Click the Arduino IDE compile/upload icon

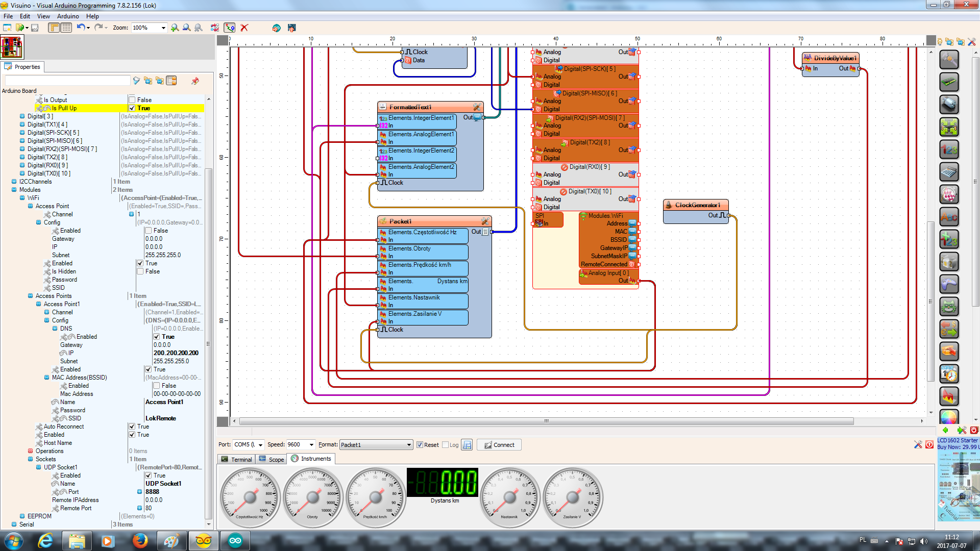click(x=276, y=28)
